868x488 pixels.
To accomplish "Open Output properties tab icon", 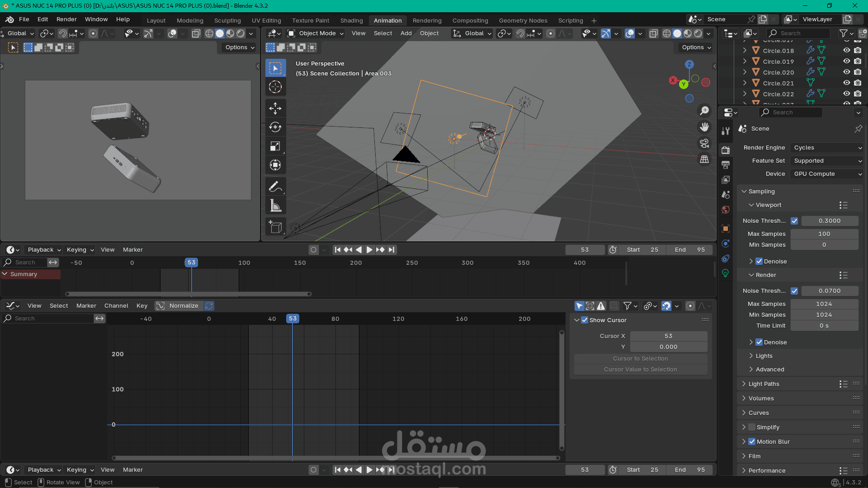I will coord(726,165).
